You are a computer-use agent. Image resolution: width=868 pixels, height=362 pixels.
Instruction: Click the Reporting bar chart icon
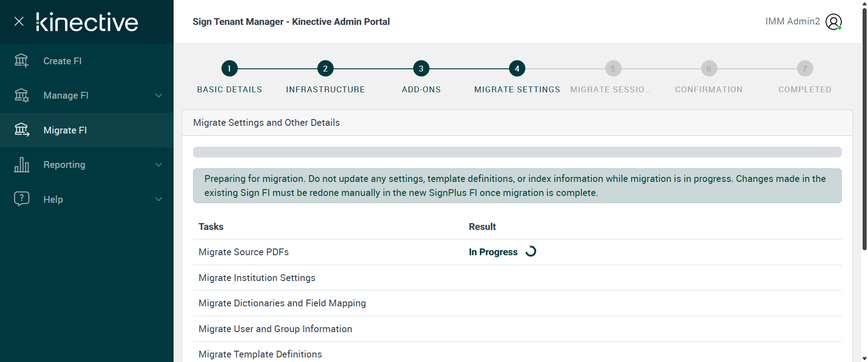click(x=21, y=165)
